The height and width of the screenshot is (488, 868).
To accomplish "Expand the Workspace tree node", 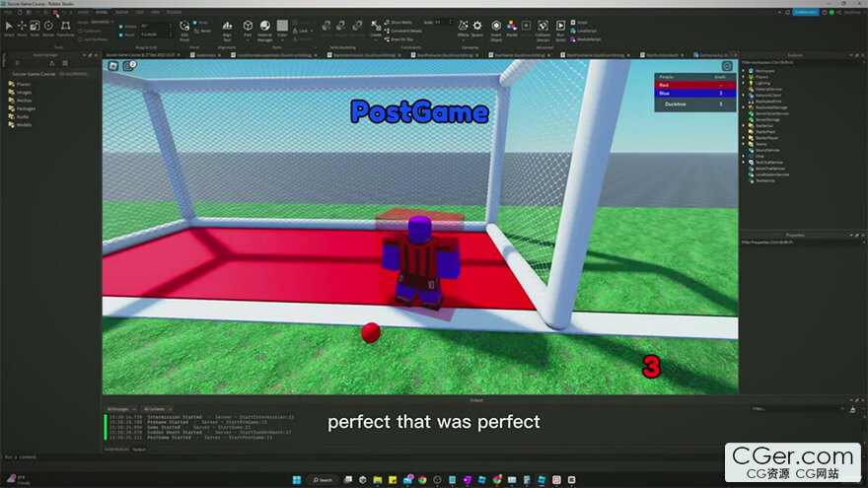I will [x=745, y=71].
